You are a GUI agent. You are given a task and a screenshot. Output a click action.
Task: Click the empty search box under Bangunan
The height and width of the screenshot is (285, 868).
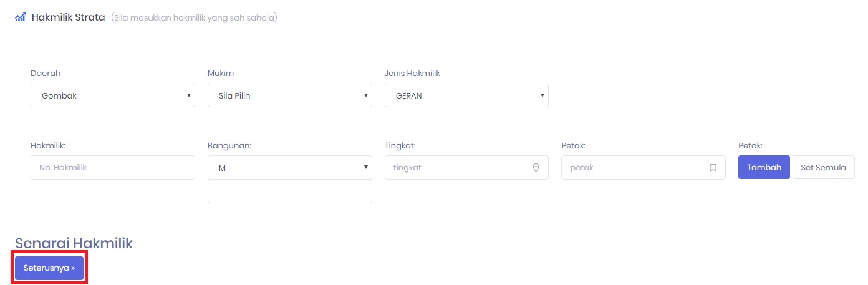click(x=289, y=191)
